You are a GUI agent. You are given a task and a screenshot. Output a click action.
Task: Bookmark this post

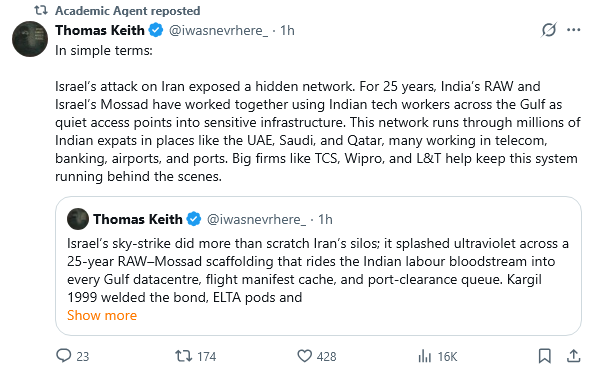544,356
